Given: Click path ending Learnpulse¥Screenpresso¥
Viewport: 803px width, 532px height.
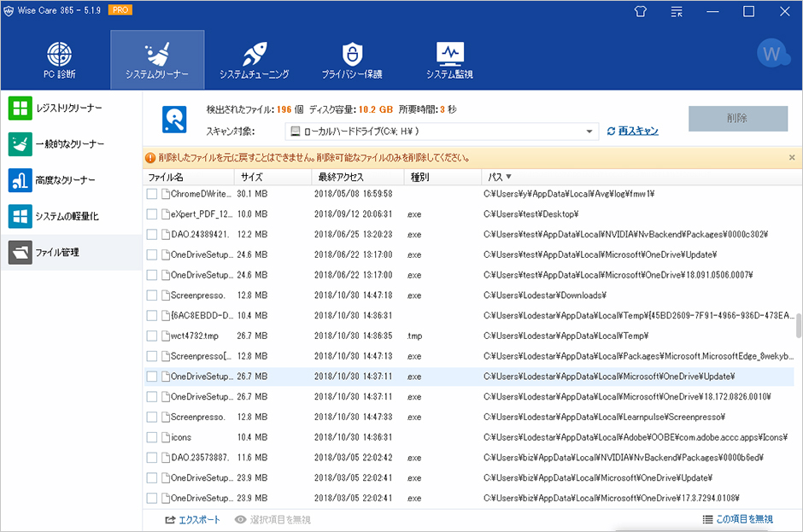Looking at the screenshot, I should pyautogui.click(x=604, y=417).
